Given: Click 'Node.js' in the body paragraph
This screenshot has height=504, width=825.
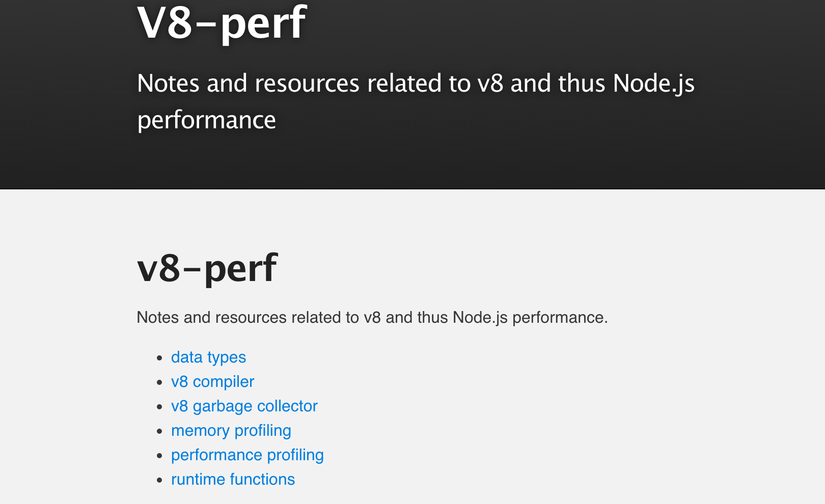Looking at the screenshot, I should (x=480, y=318).
